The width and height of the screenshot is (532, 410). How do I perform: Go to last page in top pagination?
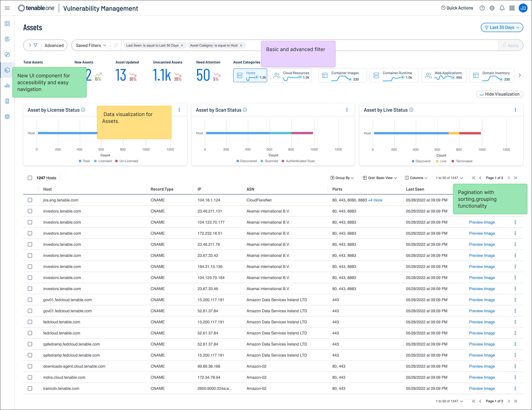515,178
